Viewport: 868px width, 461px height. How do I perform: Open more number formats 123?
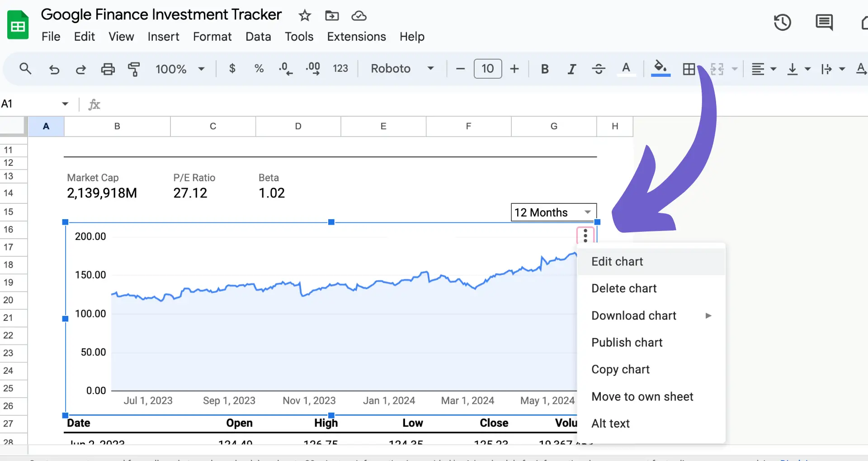click(340, 69)
